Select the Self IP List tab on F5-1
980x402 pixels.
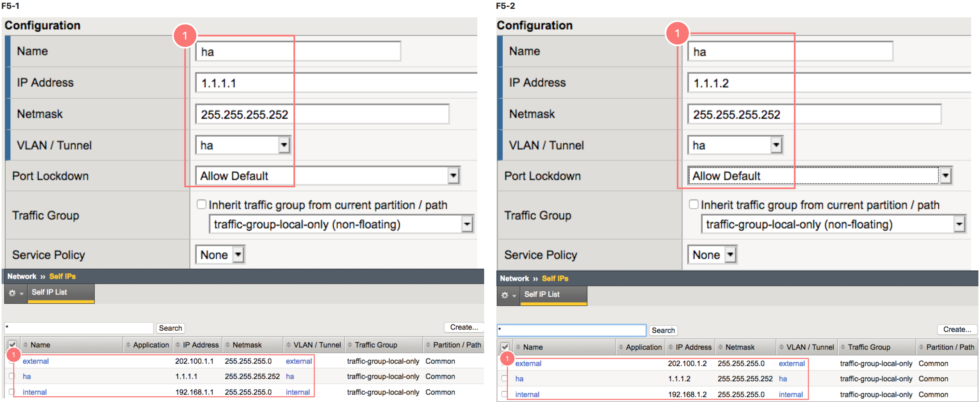click(x=49, y=292)
